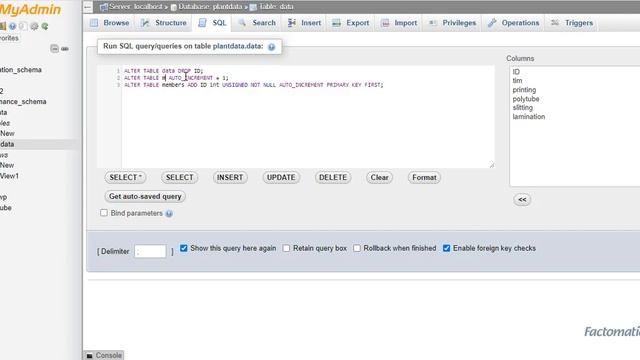Click the AUTO_INCREMENT = 1 query line

point(176,78)
